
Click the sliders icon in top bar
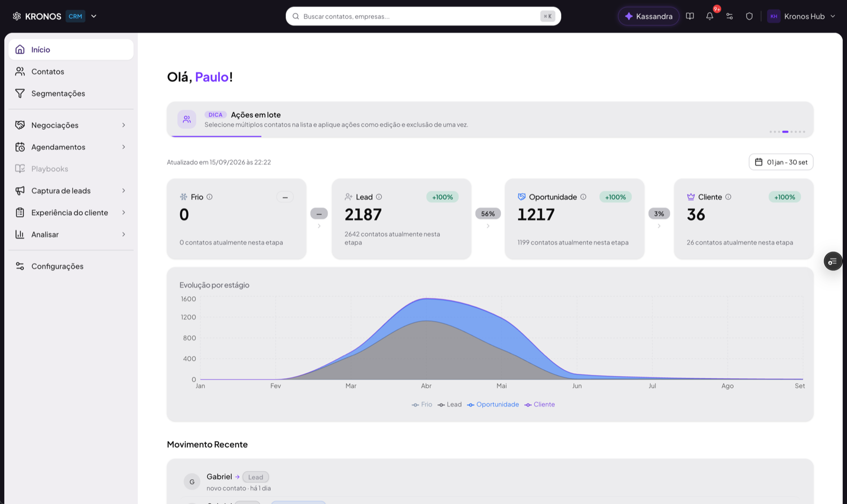tap(729, 16)
